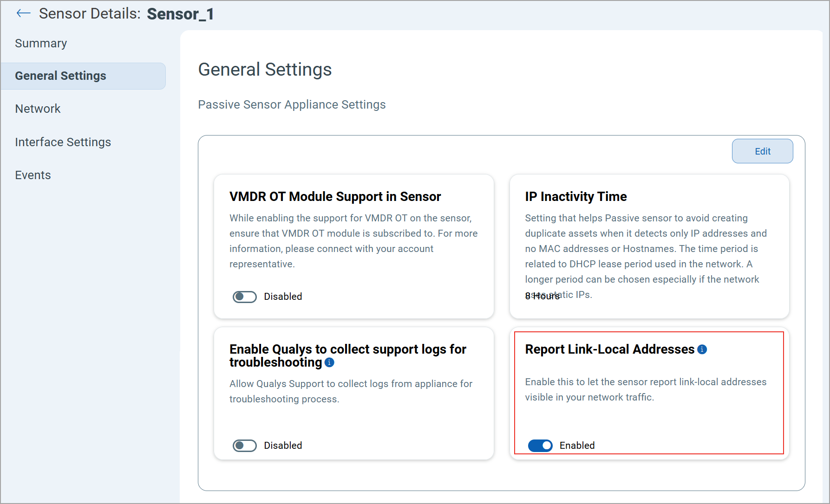This screenshot has height=504, width=830.
Task: Select General Settings in the sidebar
Action: pyautogui.click(x=60, y=76)
